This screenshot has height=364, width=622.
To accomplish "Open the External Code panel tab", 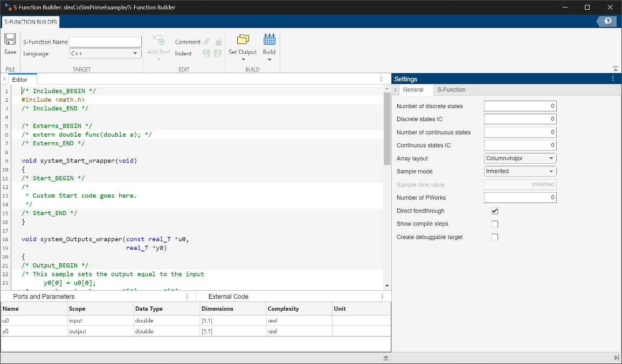I will click(x=229, y=296).
